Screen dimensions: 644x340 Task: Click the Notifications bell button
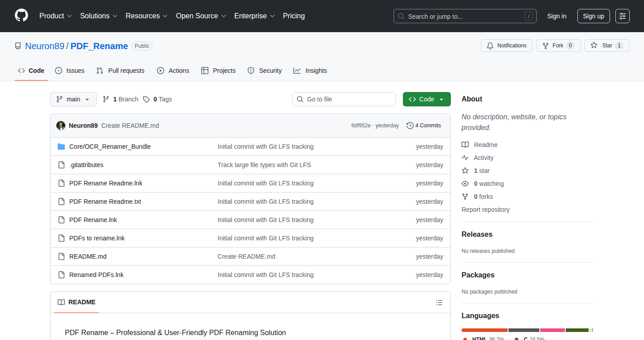click(x=507, y=46)
